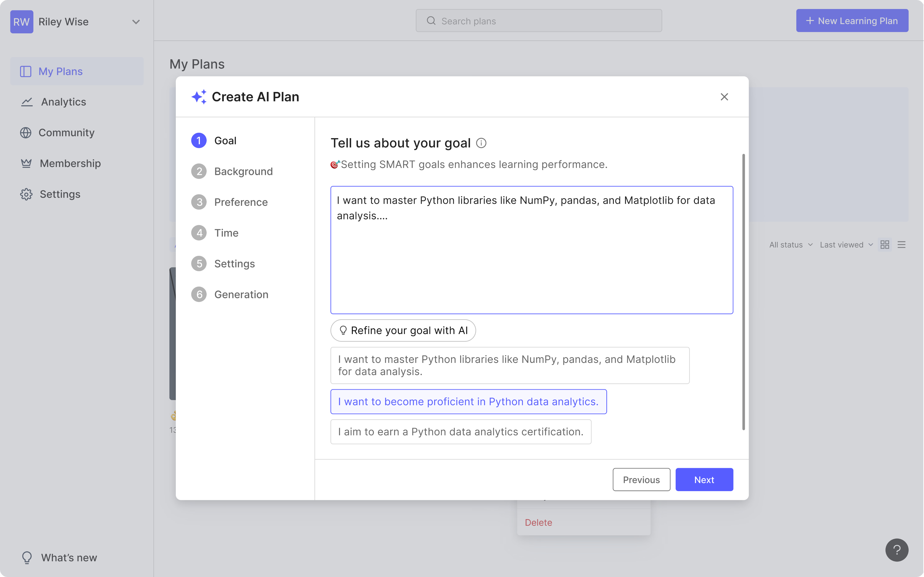Click the dialog's vertical scrollbar
The width and height of the screenshot is (924, 577).
tap(743, 292)
